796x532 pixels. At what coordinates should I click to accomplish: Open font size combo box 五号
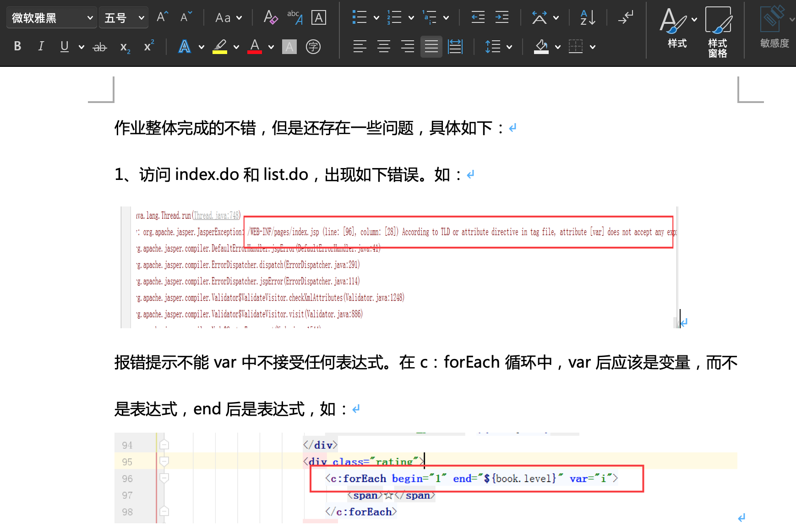pos(124,18)
